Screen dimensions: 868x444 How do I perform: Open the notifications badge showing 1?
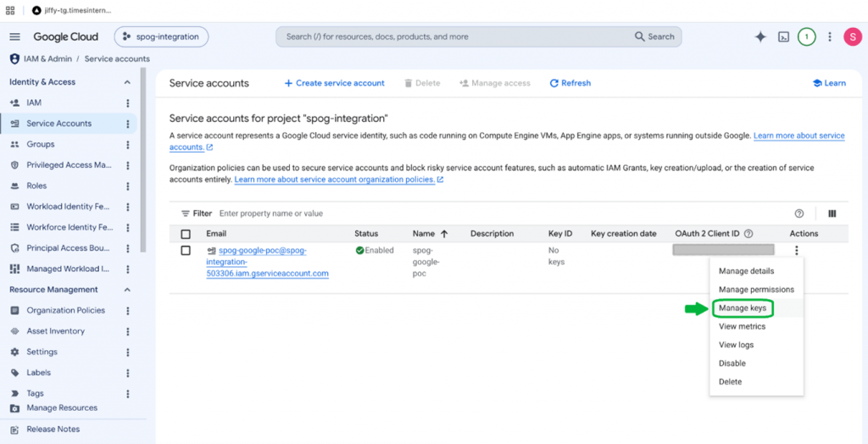(807, 37)
